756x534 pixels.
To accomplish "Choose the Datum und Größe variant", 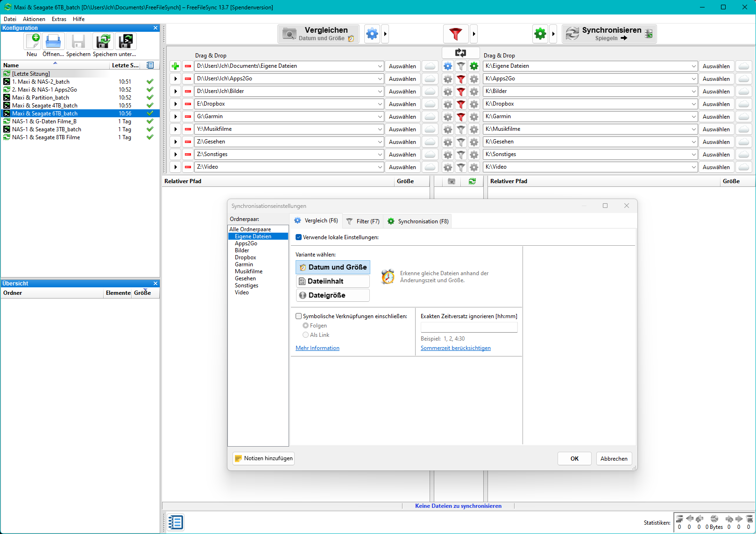I will tap(333, 267).
